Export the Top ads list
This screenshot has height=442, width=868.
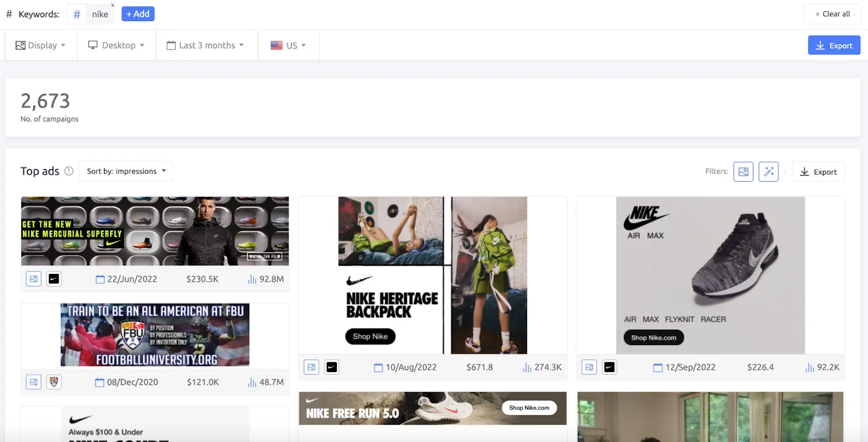click(x=818, y=171)
